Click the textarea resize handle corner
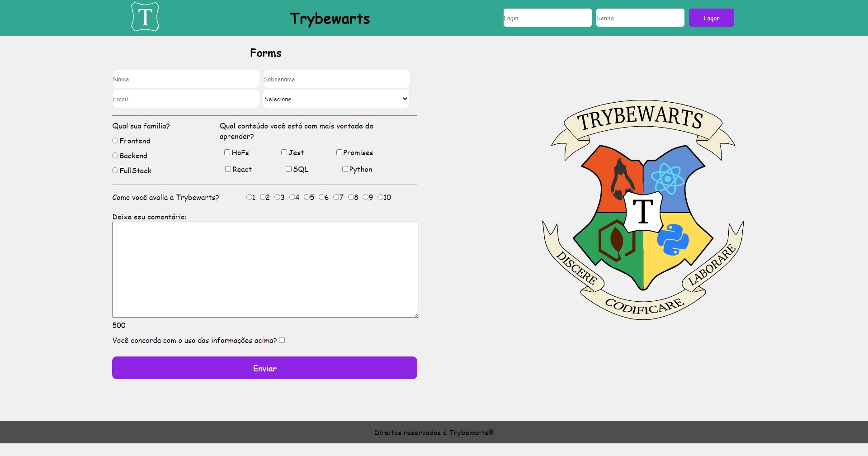This screenshot has width=868, height=456. point(416,315)
